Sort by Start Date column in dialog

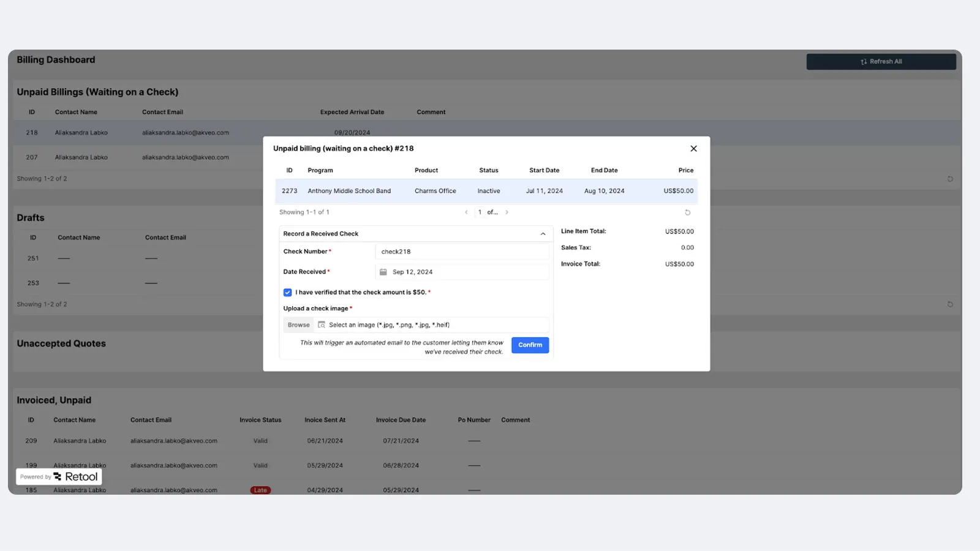544,170
